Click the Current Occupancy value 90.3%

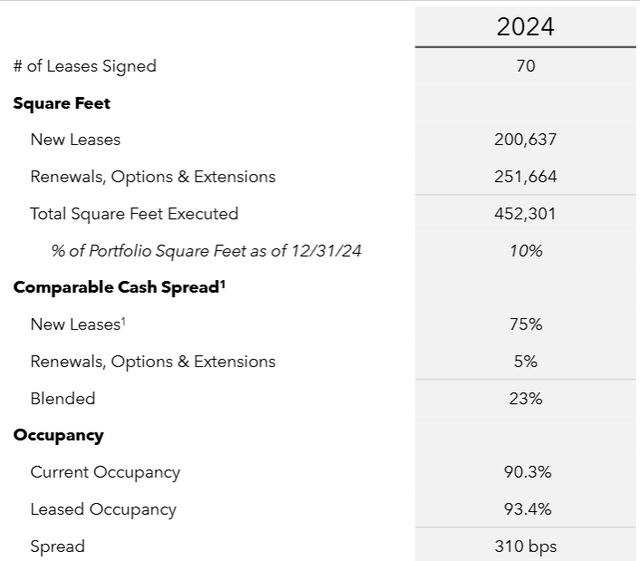(525, 472)
